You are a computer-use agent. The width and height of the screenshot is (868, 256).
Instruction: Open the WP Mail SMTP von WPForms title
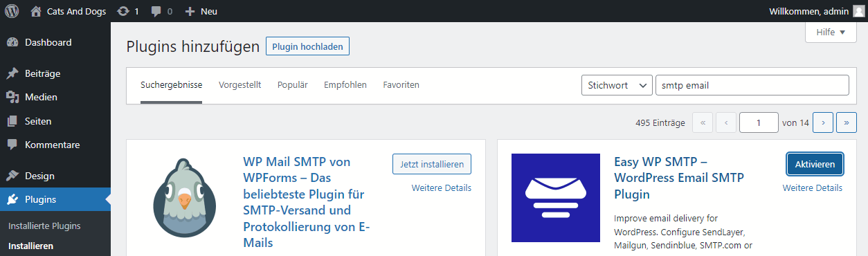point(307,202)
